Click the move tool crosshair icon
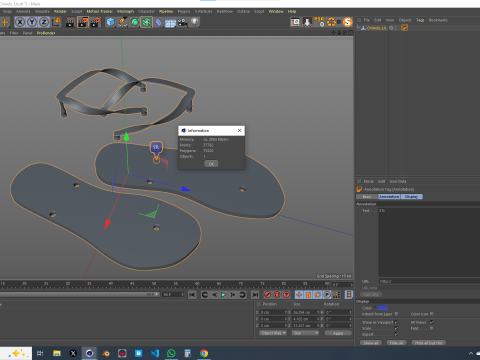This screenshot has width=480, height=360. 5,22
